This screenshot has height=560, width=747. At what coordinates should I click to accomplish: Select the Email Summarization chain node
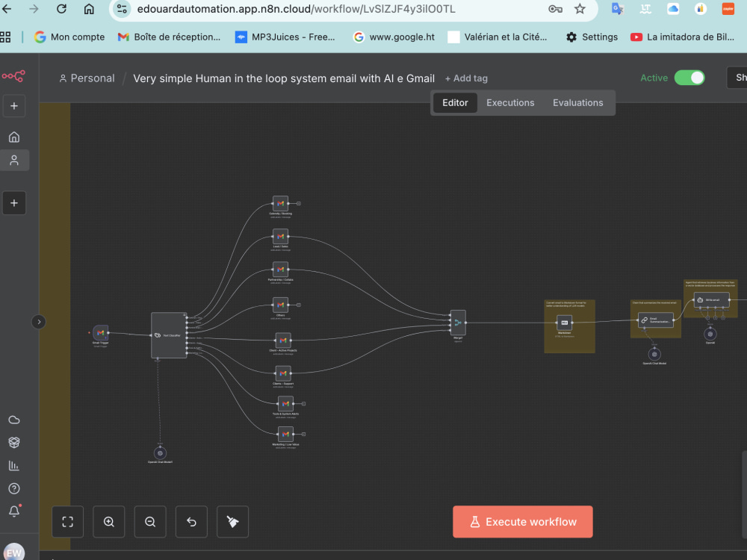point(656,320)
